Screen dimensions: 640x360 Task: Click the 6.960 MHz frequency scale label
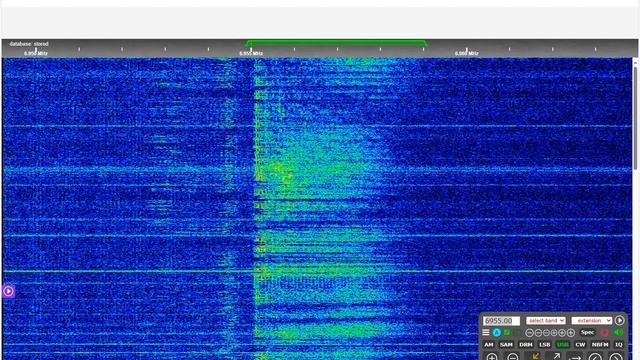tap(467, 53)
